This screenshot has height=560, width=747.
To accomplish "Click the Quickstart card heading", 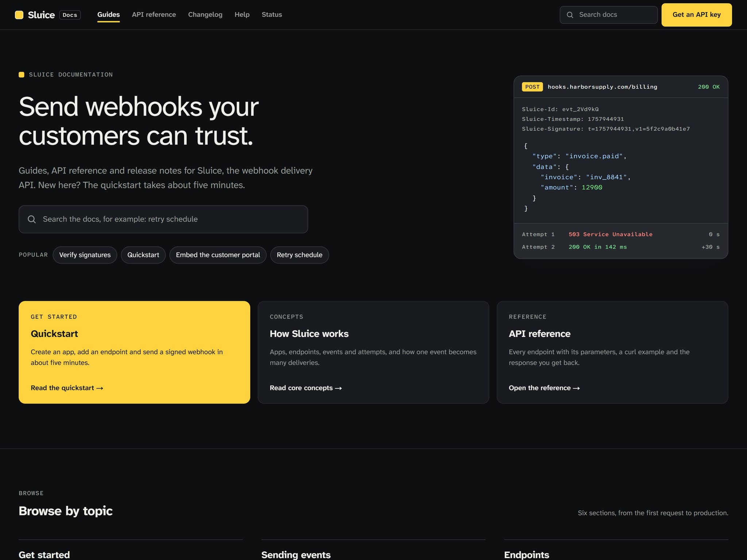I will point(54,334).
